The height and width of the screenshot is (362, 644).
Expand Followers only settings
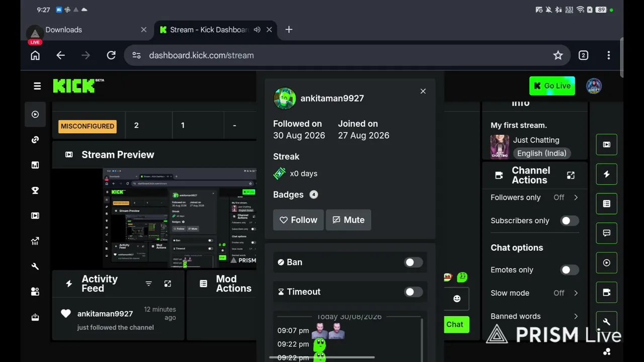point(576,198)
